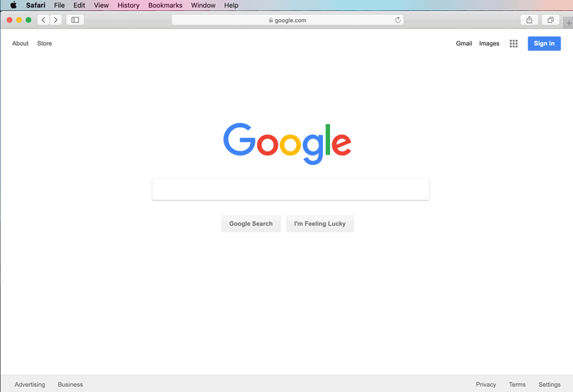
Task: Click the I'm Feeling Lucky button
Action: 320,224
